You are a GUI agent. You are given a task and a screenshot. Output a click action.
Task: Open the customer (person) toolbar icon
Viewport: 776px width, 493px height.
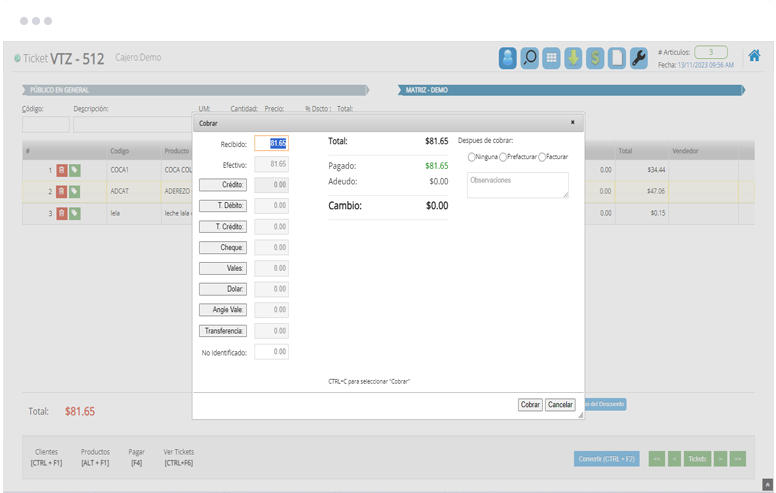click(507, 58)
